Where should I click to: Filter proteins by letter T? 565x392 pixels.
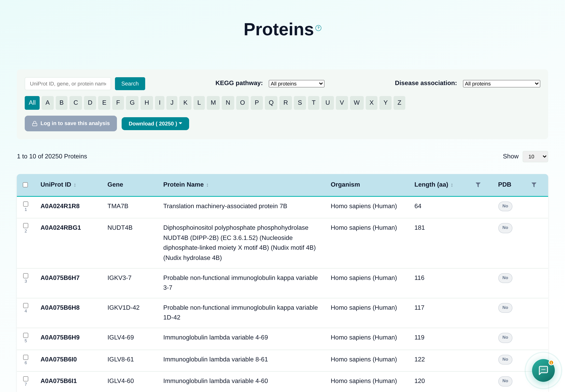click(313, 103)
